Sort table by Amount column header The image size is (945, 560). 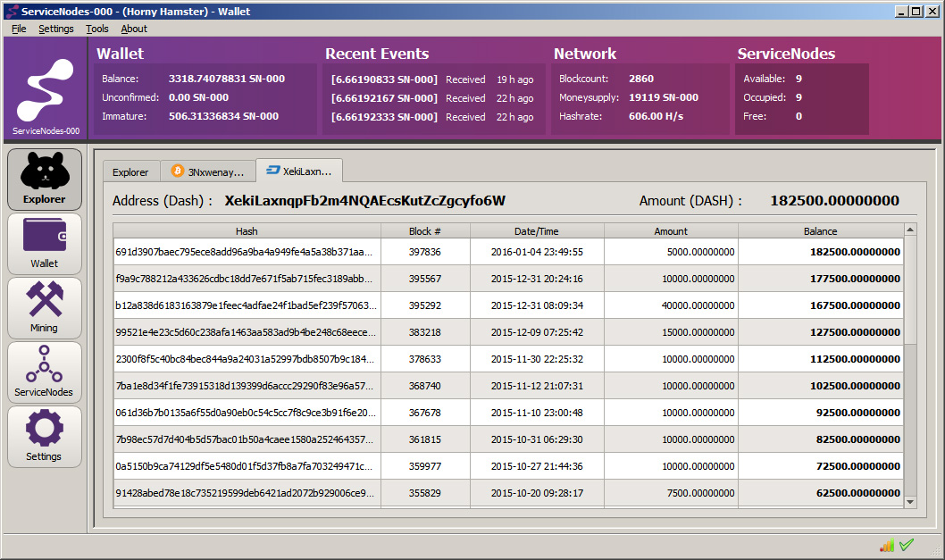(671, 230)
